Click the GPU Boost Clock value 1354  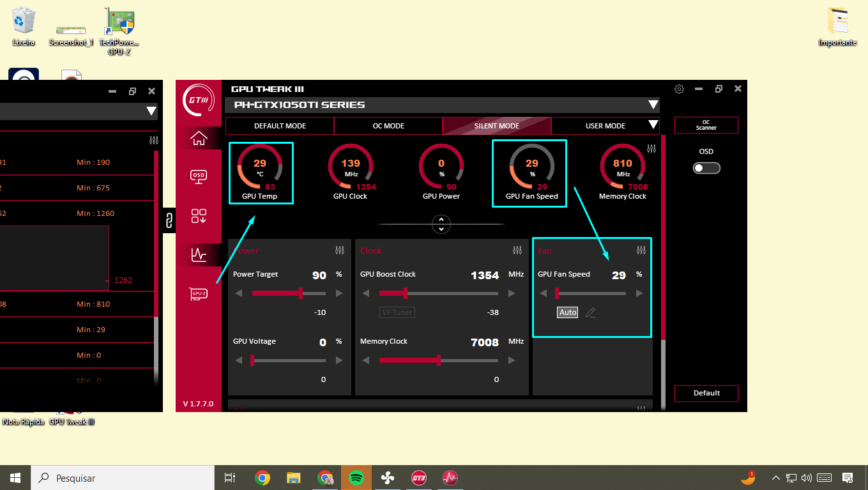[x=485, y=275]
